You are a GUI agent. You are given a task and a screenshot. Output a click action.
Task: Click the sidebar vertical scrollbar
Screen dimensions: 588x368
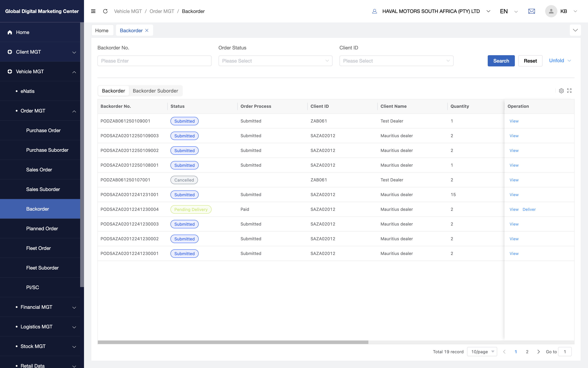tap(82, 155)
